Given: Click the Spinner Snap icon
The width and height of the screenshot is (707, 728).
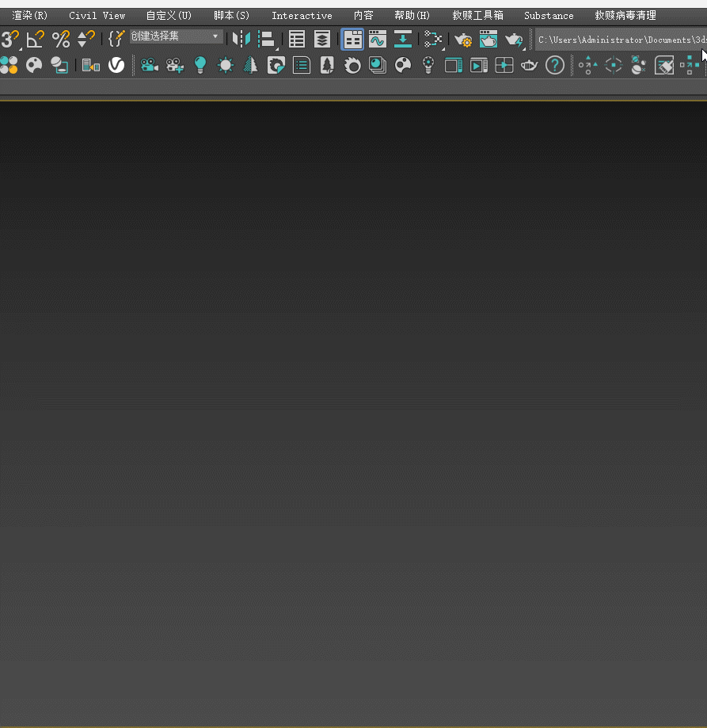Looking at the screenshot, I should click(86, 39).
